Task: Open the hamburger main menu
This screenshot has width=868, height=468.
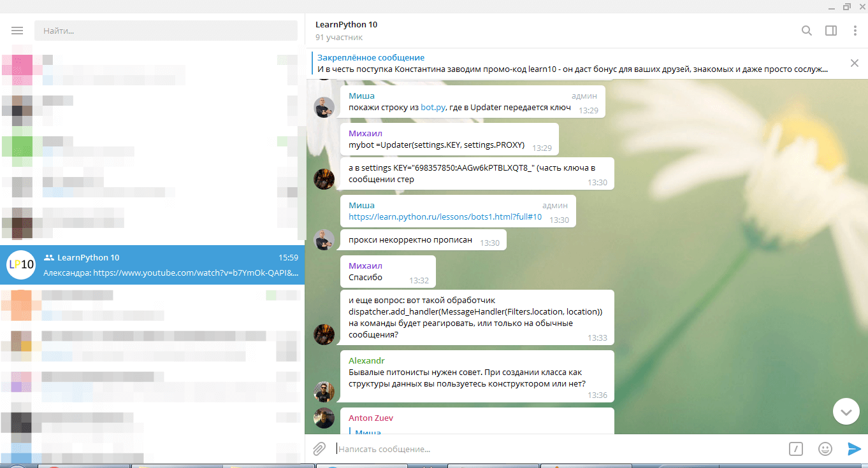Action: [x=17, y=31]
